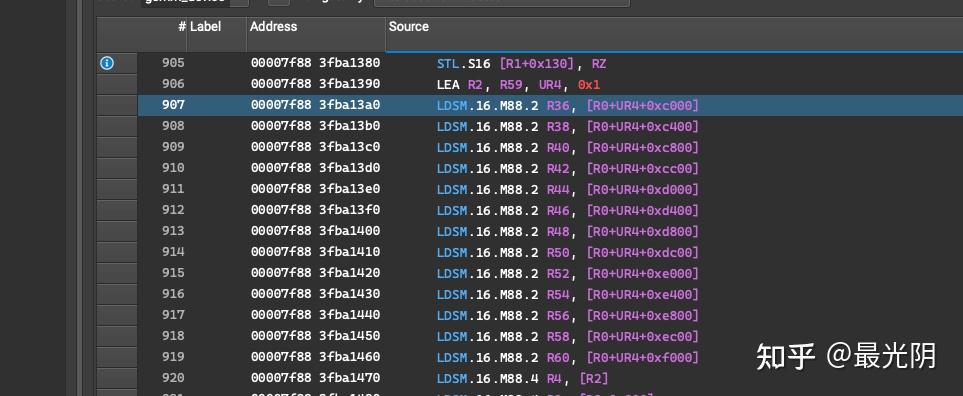
Task: Click address 00007f88 3fba1450
Action: pos(315,336)
